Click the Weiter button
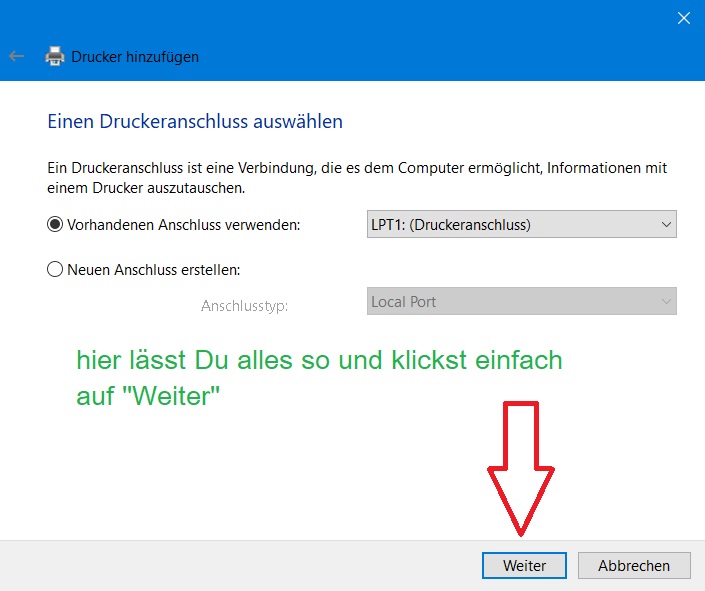This screenshot has width=705, height=591. point(524,565)
